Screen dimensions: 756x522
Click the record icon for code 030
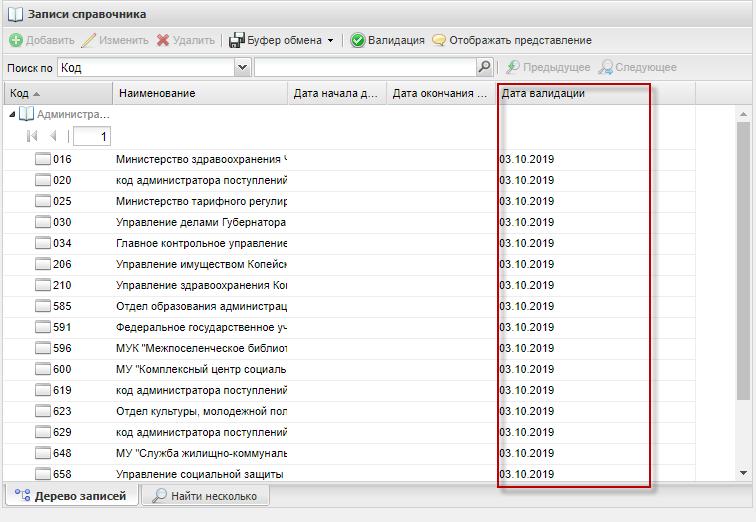pyautogui.click(x=42, y=222)
